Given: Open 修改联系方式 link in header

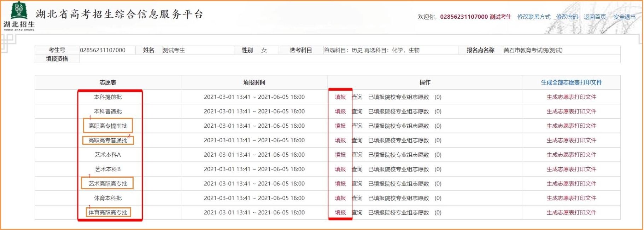Looking at the screenshot, I should [x=534, y=17].
